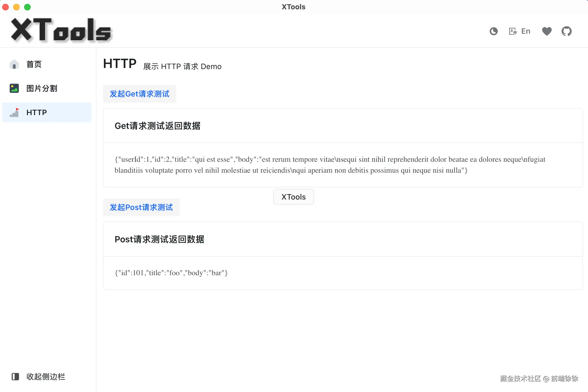Open the 图片分割 tool
This screenshot has height=392, width=588.
click(42, 88)
